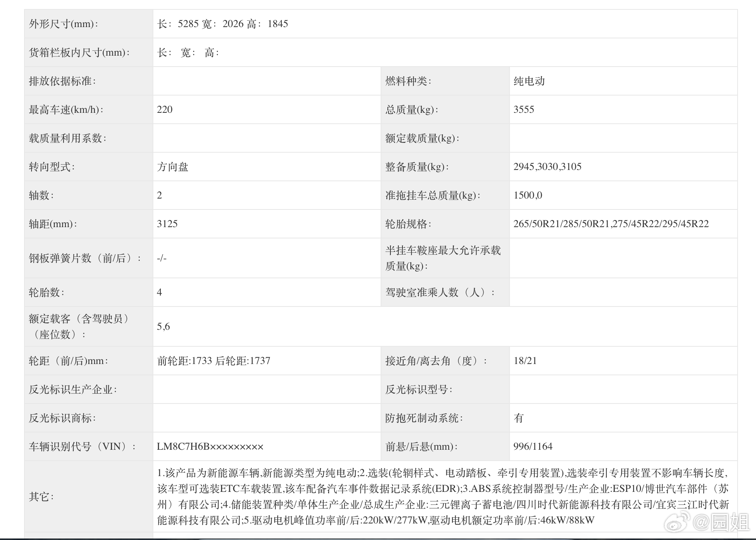Click the @园姐 watermark text
The width and height of the screenshot is (756, 540).
[x=721, y=523]
